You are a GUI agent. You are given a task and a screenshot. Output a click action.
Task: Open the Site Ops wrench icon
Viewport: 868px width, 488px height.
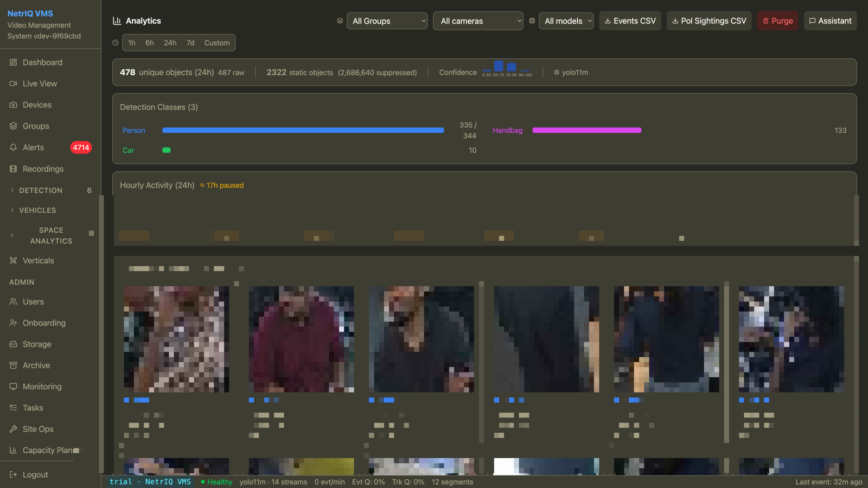[13, 429]
